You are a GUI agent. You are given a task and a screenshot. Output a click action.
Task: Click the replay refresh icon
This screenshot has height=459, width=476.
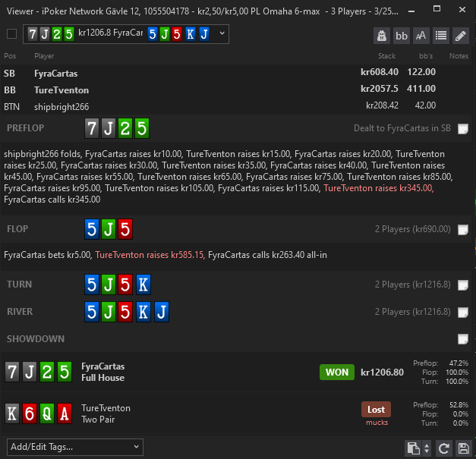click(x=444, y=448)
